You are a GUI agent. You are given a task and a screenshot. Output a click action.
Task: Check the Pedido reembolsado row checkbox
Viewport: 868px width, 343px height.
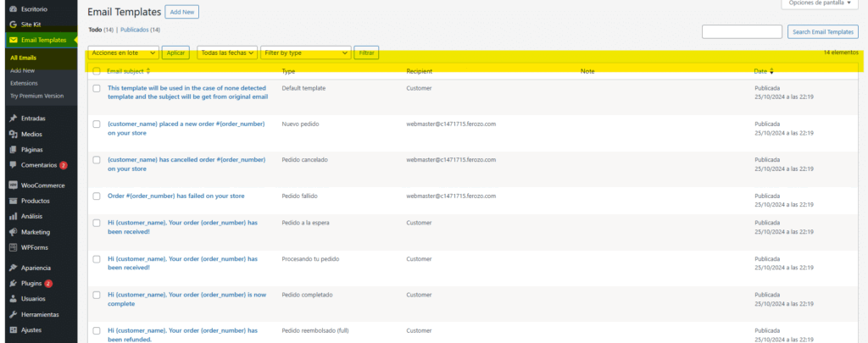click(97, 331)
